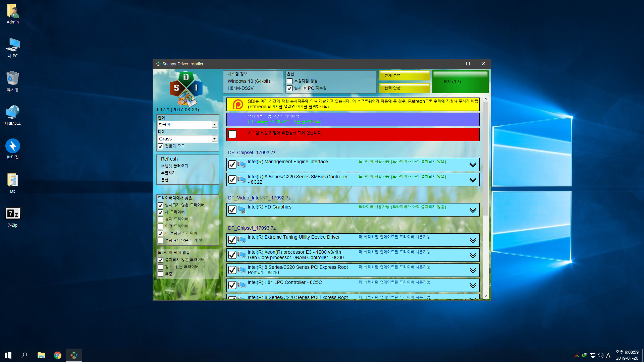Image resolution: width=644 pixels, height=362 pixels.
Task: Click device icon beside SMBus Controller
Action: pos(241,179)
